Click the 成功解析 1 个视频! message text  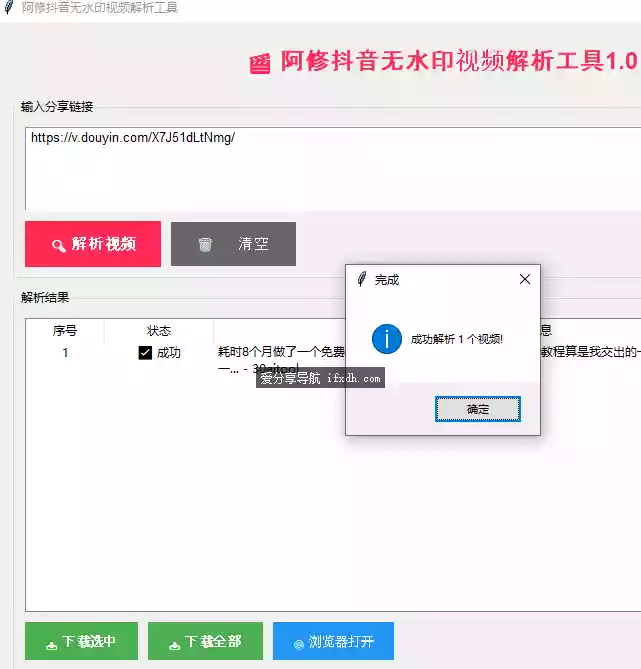click(x=457, y=339)
